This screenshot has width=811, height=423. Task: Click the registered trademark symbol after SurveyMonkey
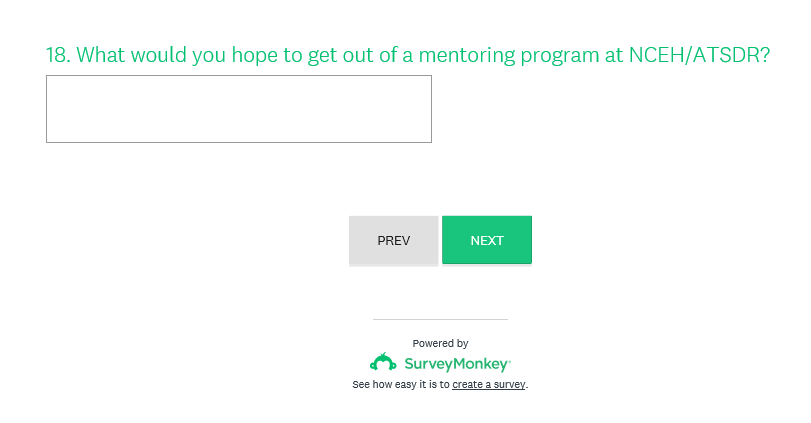click(x=509, y=358)
